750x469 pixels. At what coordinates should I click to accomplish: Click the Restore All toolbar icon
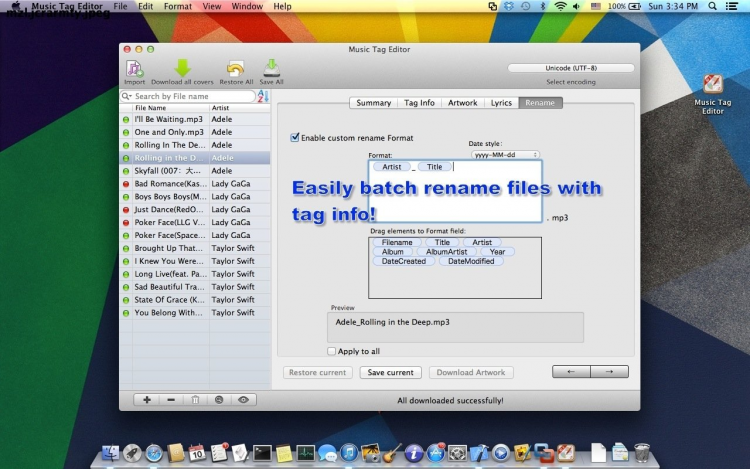point(235,69)
